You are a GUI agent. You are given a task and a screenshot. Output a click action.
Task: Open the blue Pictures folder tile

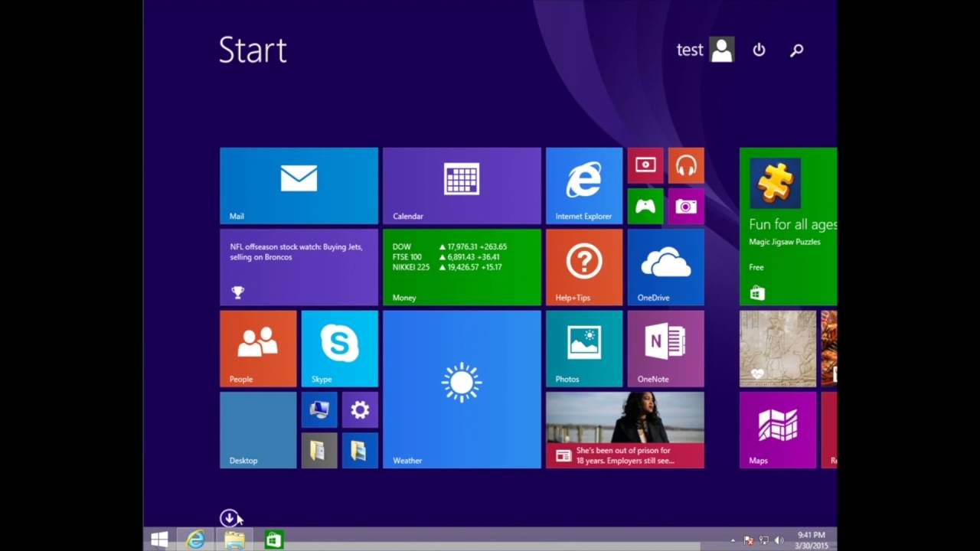pos(360,450)
